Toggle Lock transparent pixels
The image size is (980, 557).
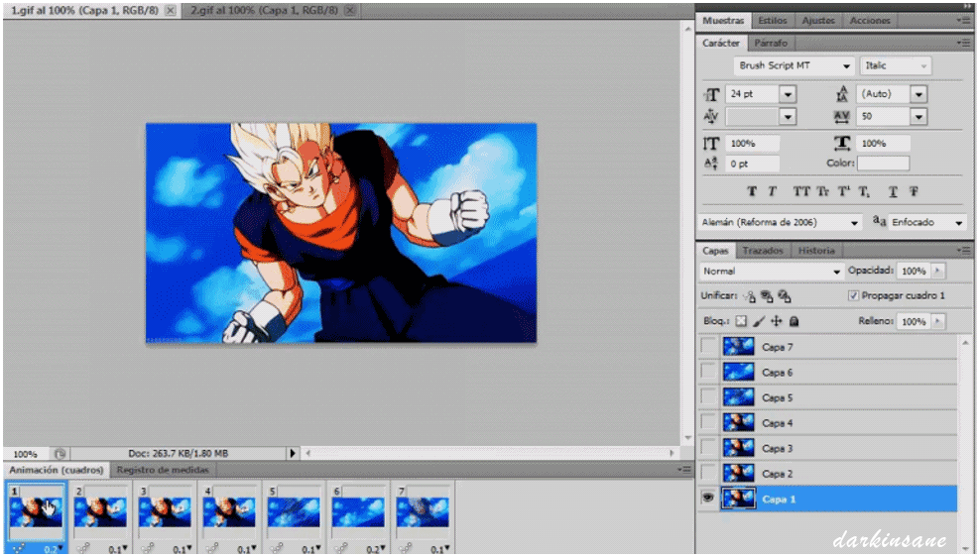coord(741,321)
